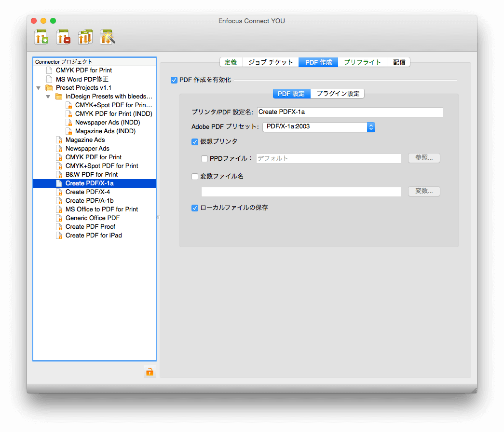Select Create PDF/X-4 project
Screen dimensions: 504x432
tap(88, 192)
